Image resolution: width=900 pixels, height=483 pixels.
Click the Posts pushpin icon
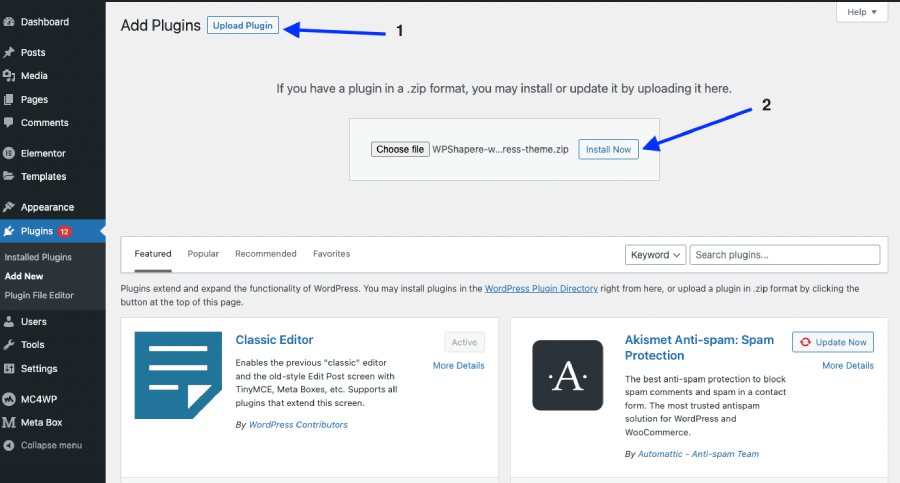pos(9,52)
